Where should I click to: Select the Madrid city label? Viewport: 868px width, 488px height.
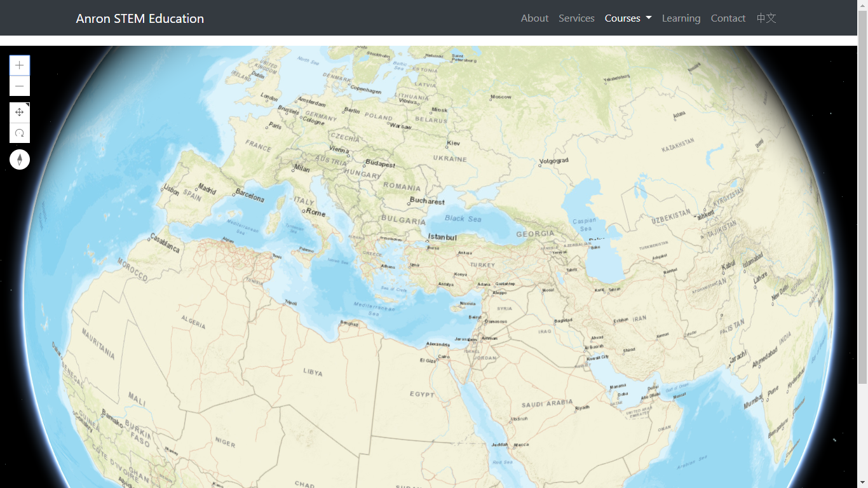tap(207, 189)
